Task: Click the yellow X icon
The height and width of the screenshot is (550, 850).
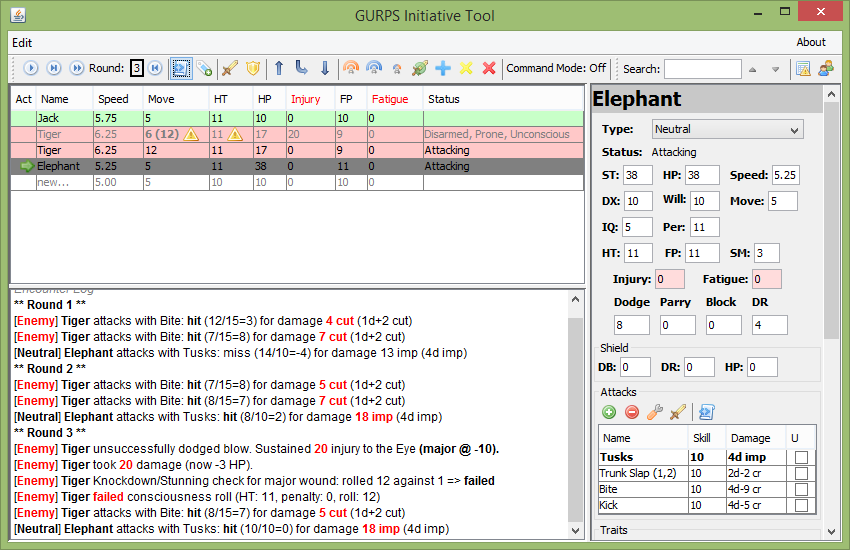Action: (x=466, y=68)
